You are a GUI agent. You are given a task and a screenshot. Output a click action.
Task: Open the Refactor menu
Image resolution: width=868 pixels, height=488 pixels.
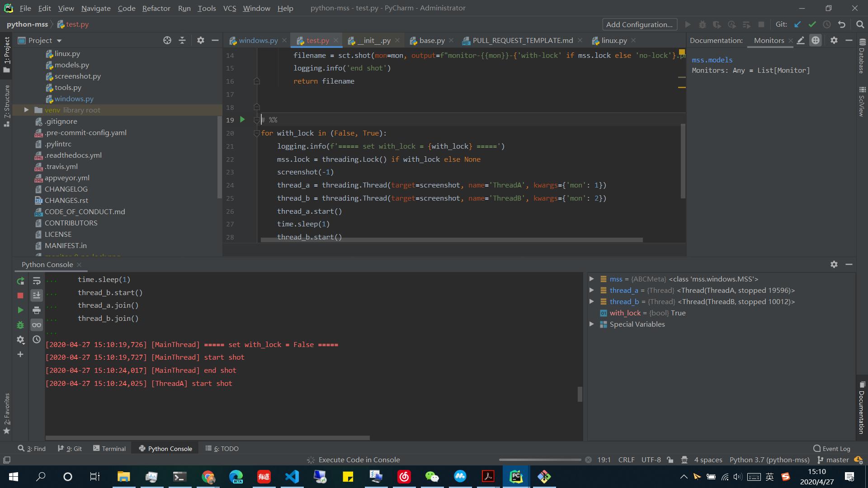[x=156, y=8]
